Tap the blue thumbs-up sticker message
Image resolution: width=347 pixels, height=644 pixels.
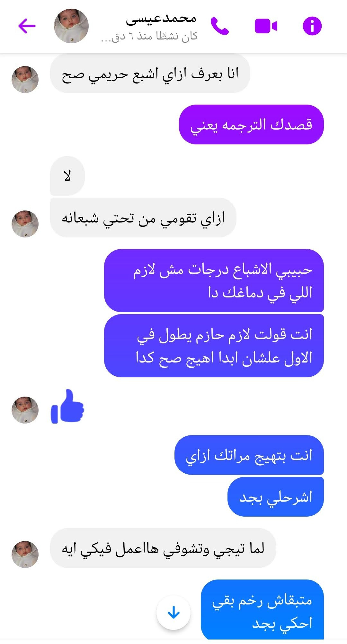(x=67, y=407)
